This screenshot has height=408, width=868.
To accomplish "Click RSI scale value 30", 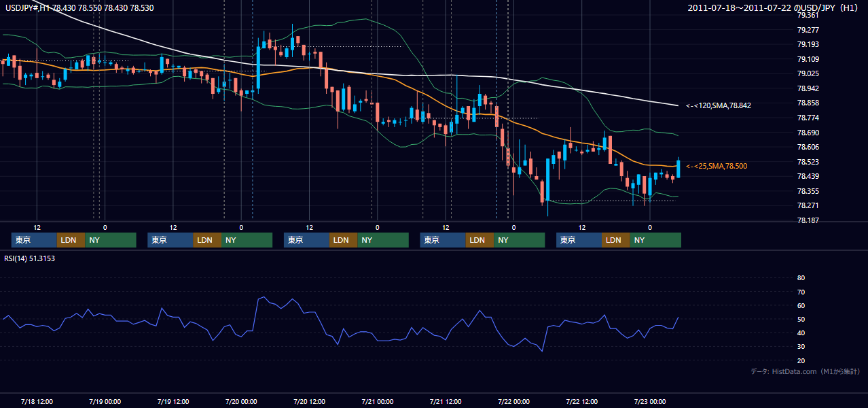I will click(x=801, y=347).
